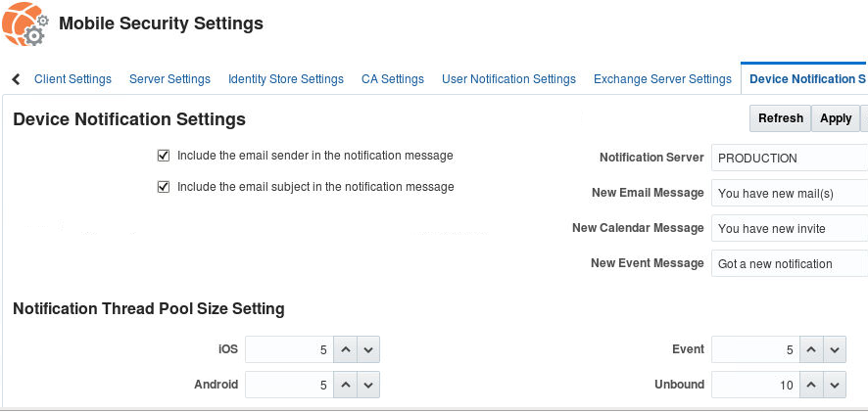Toggle include email sender checkbox

[164, 156]
